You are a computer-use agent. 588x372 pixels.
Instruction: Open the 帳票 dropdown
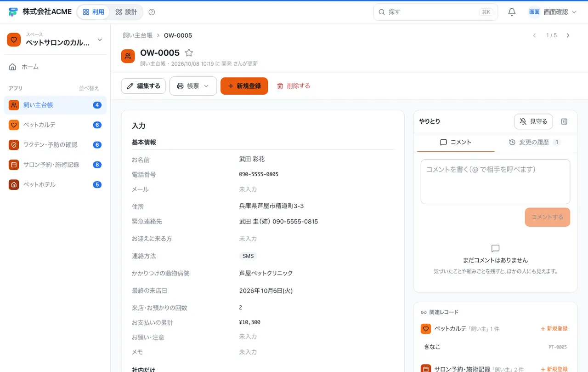tap(193, 86)
